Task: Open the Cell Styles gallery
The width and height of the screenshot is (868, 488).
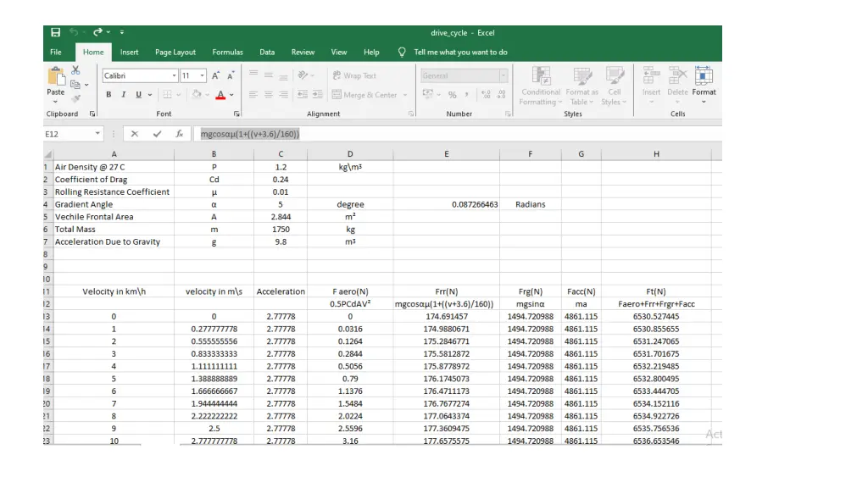Action: [x=614, y=86]
